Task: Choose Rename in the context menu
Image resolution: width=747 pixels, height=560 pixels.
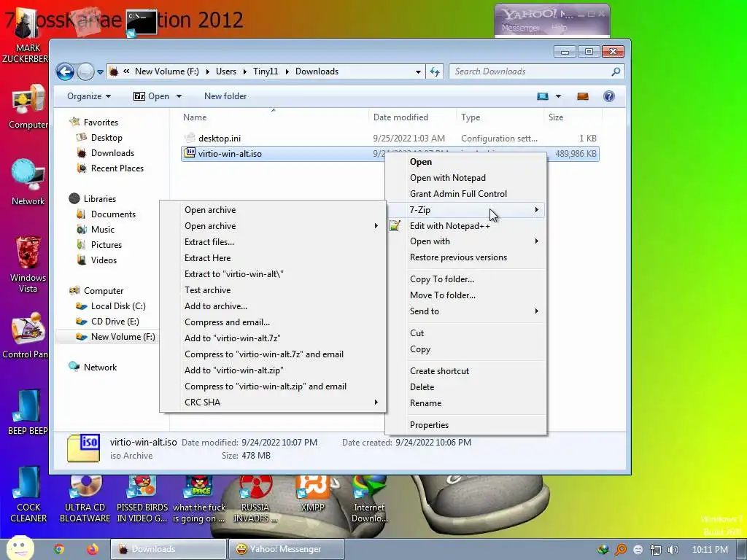Action: [465, 402]
